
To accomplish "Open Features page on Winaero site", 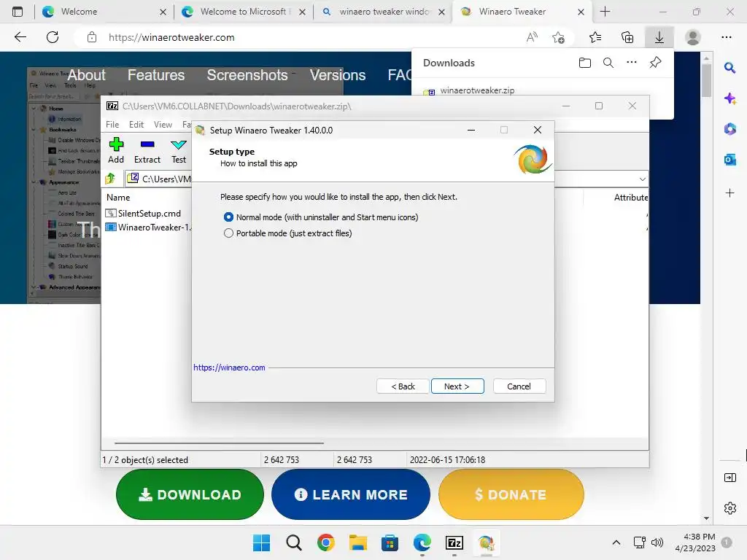I will click(156, 75).
